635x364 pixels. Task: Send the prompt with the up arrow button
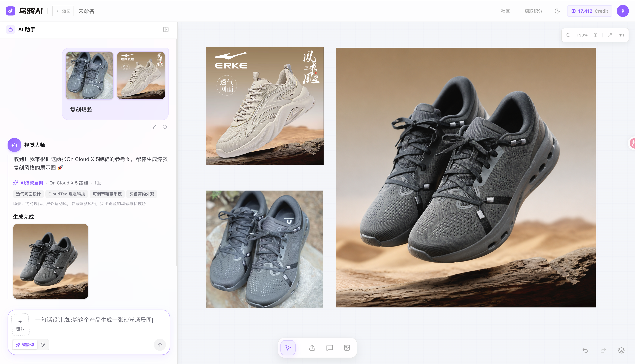pos(160,345)
